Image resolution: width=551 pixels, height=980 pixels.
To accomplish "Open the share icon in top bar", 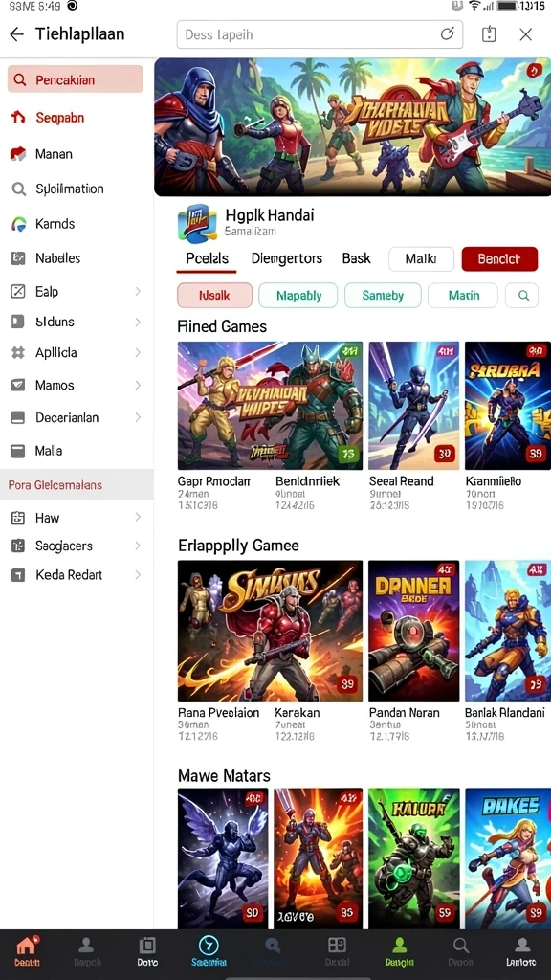I will tap(489, 34).
